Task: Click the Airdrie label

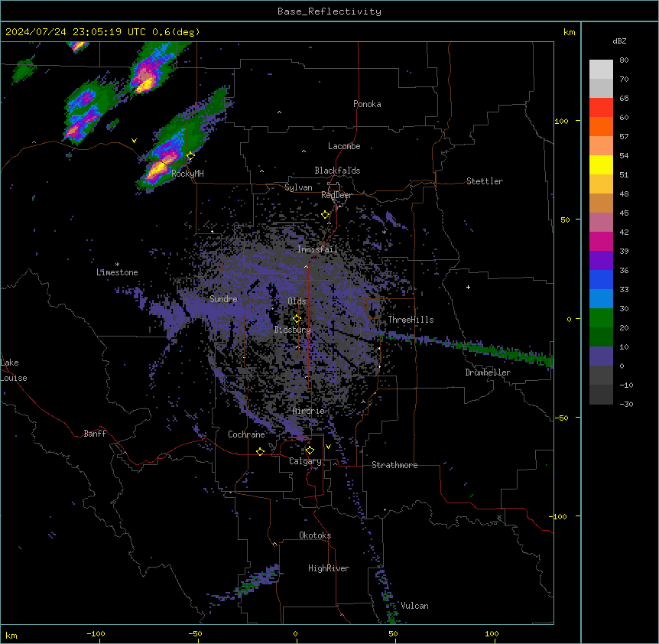Action: [x=309, y=411]
